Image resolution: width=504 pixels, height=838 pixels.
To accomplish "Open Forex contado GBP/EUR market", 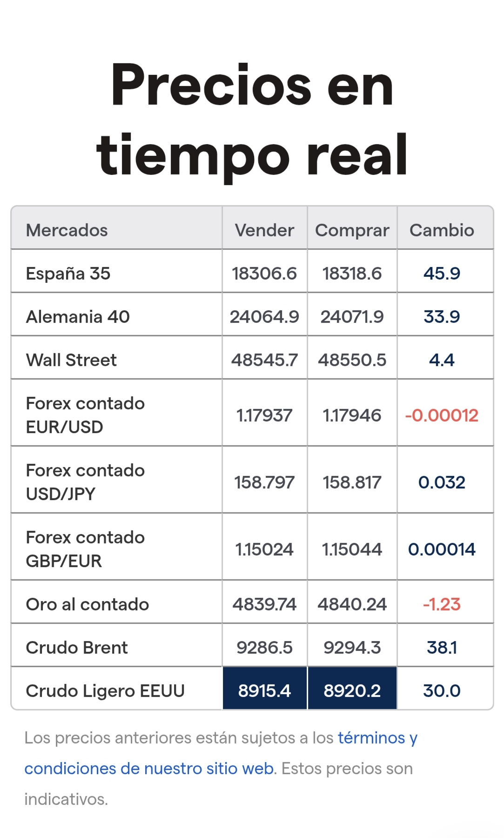I will [x=85, y=549].
